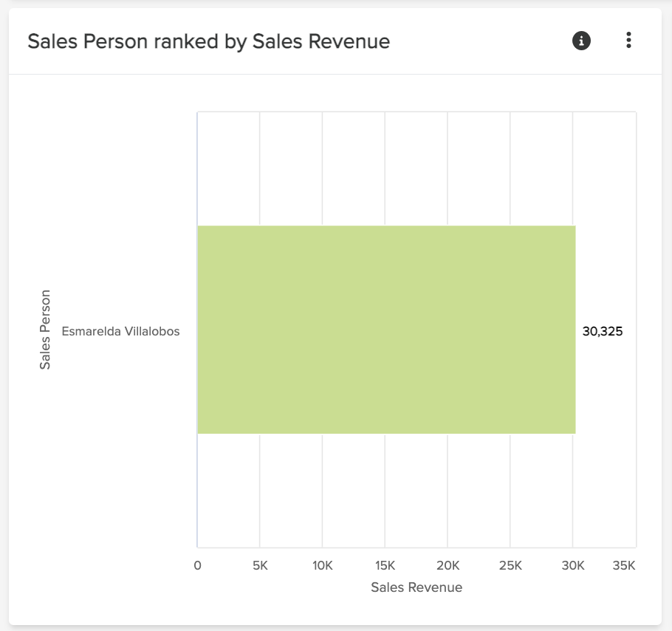Click the 15K gridline label
Screen dimensions: 672x631
click(x=385, y=565)
